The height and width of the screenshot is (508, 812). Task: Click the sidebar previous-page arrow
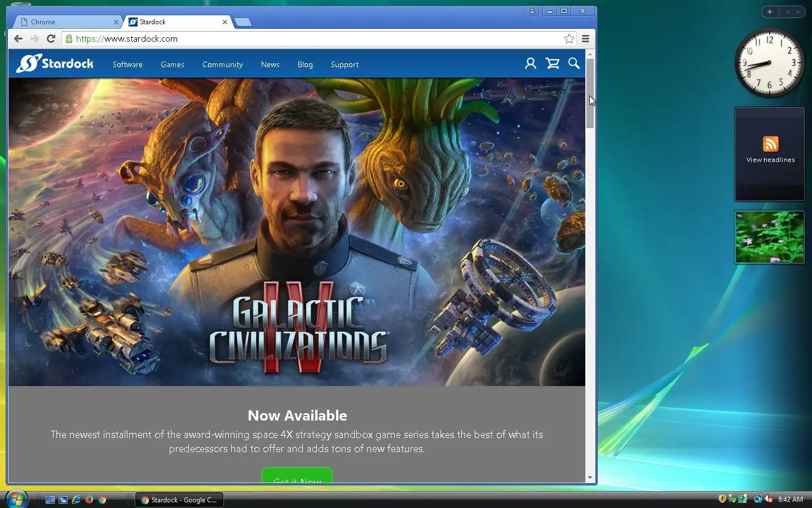[x=787, y=11]
